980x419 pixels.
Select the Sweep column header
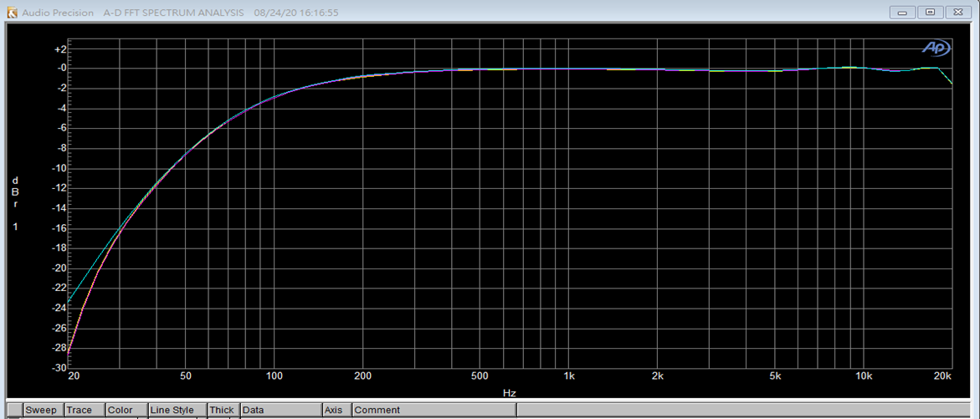coord(41,411)
